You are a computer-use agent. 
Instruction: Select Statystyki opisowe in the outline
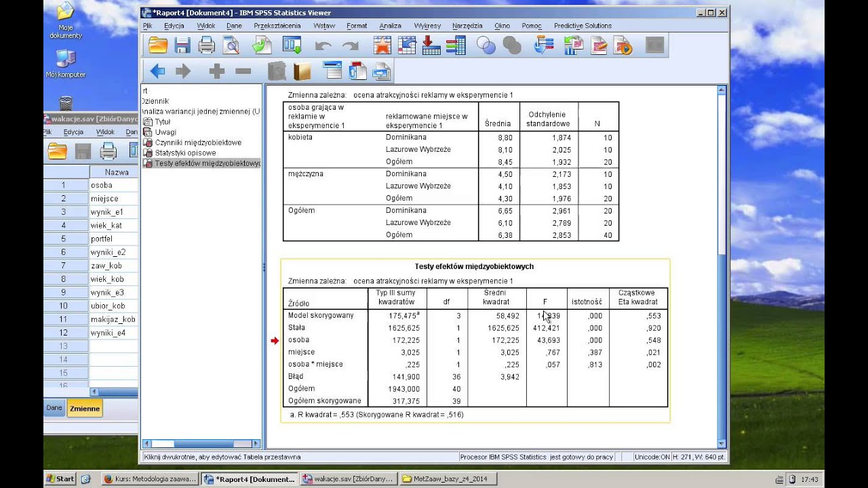(185, 152)
